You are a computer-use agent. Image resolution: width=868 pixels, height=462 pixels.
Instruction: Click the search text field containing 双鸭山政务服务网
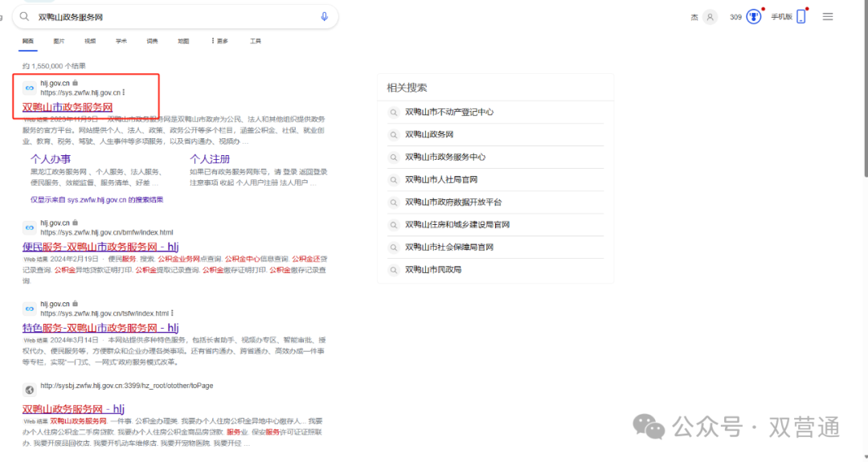(x=174, y=17)
